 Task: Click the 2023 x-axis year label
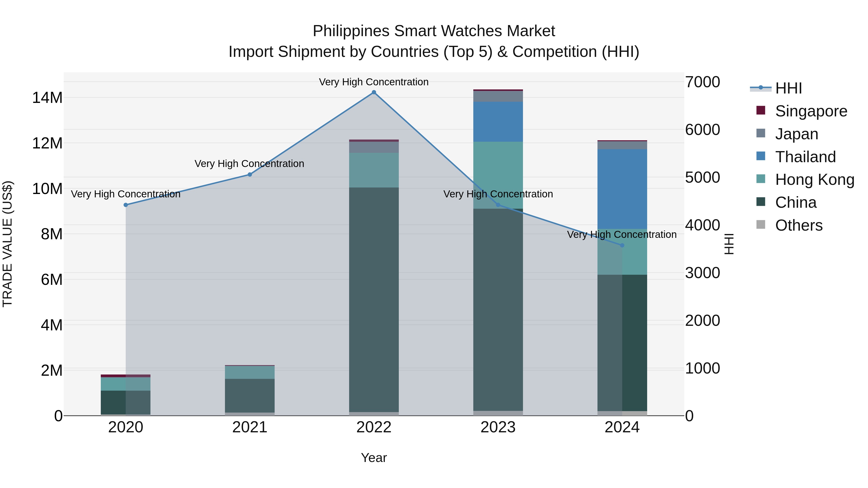498,427
